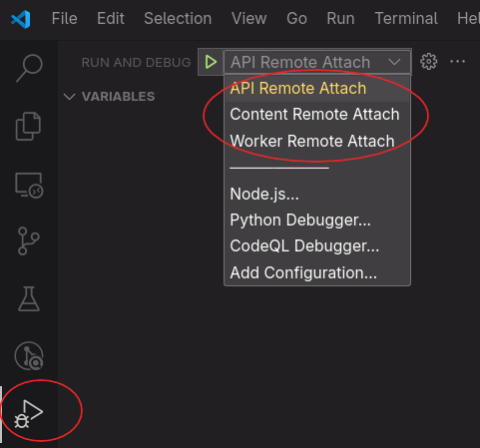Viewport: 480px width, 448px height.
Task: Open the Run menu
Action: click(x=340, y=18)
